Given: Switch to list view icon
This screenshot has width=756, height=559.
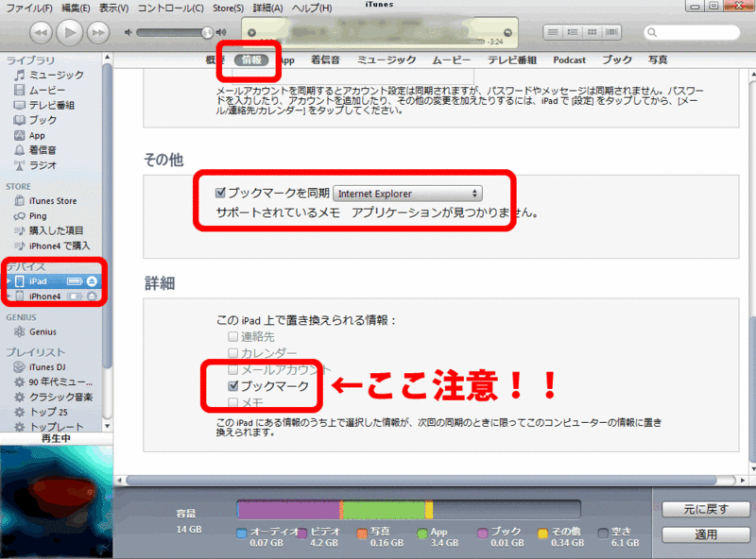Looking at the screenshot, I should pos(553,32).
